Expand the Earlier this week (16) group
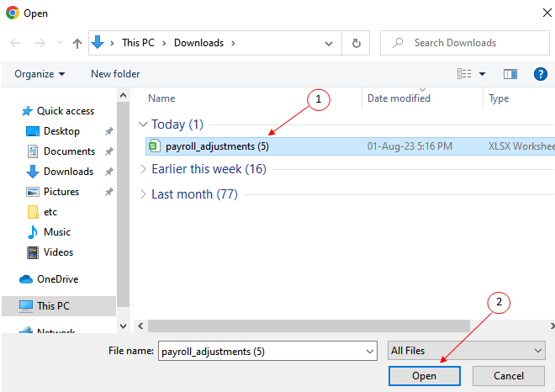Screen dimensions: 555x392 click(143, 169)
